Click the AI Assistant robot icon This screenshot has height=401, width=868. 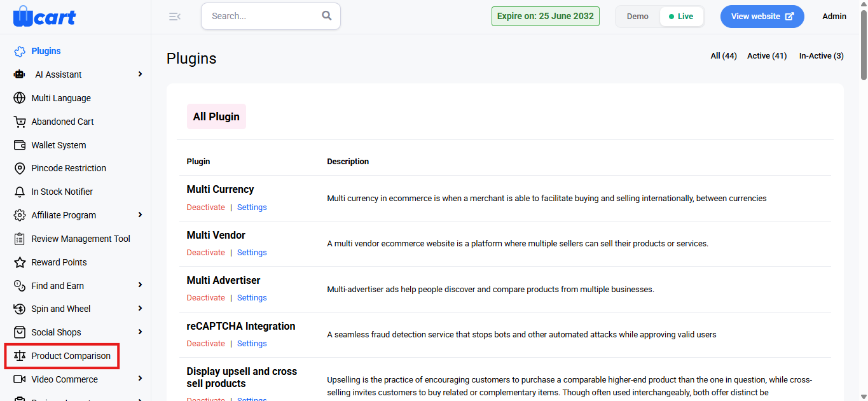(20, 74)
